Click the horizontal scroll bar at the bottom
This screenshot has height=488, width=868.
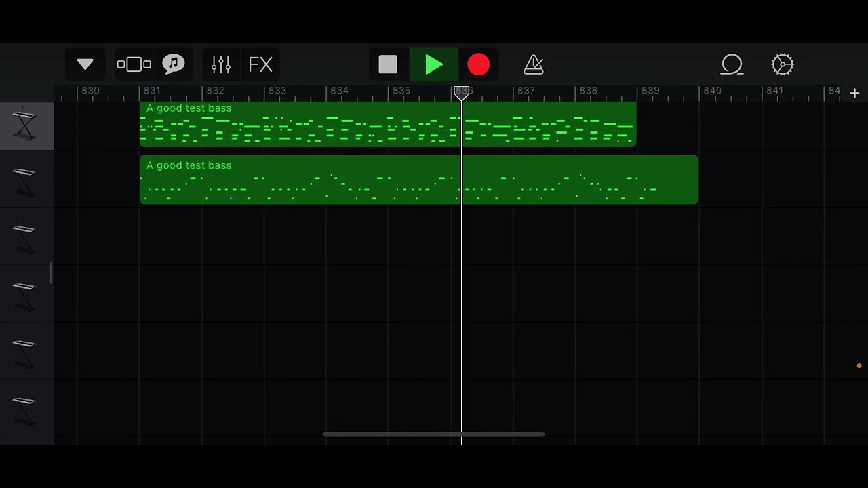[434, 434]
